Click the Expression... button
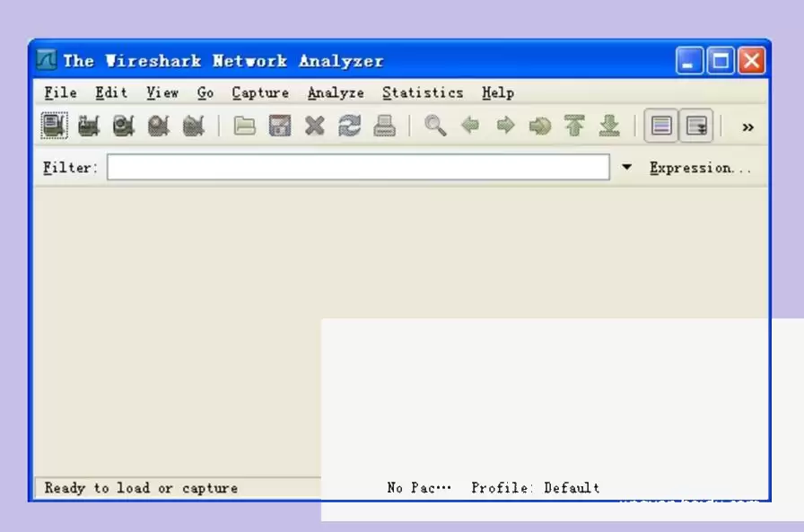 tap(701, 168)
